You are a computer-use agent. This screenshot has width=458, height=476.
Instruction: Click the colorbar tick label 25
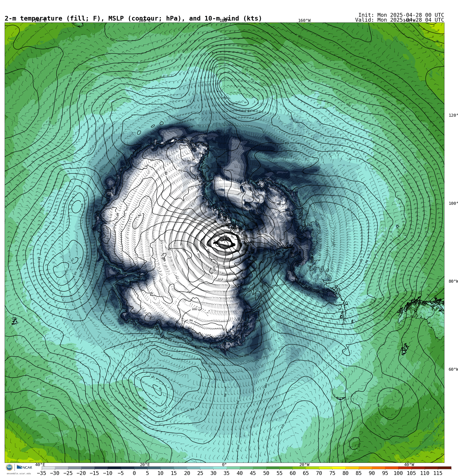click(200, 473)
